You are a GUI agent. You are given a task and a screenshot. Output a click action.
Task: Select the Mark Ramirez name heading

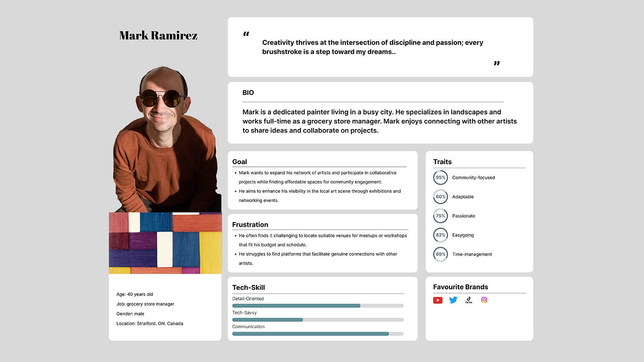158,35
